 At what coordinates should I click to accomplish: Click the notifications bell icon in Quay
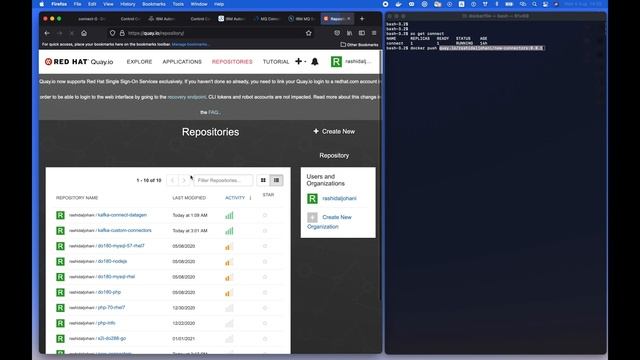pos(315,62)
